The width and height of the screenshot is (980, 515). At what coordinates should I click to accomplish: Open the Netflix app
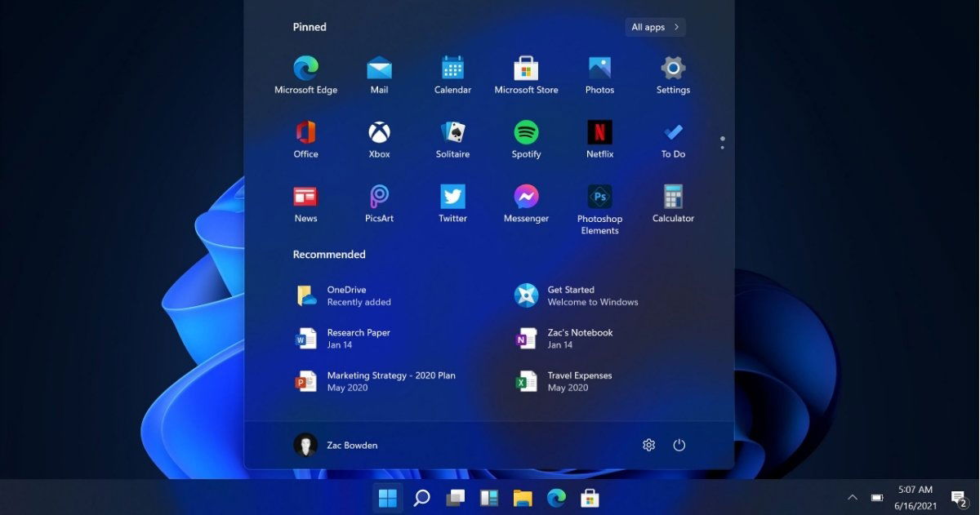coord(599,133)
